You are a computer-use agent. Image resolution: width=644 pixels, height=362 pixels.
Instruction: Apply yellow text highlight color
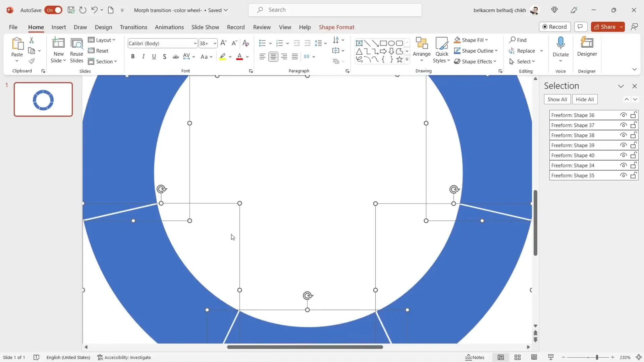(222, 57)
